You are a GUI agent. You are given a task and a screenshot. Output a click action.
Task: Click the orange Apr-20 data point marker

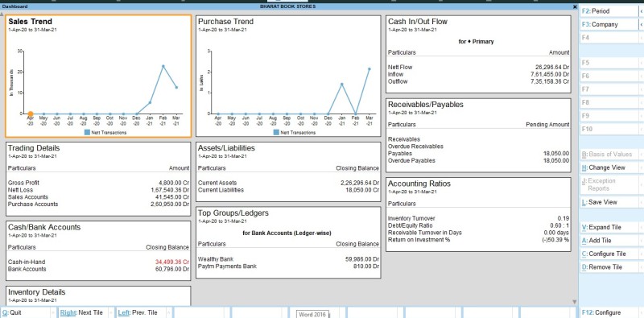31,114
